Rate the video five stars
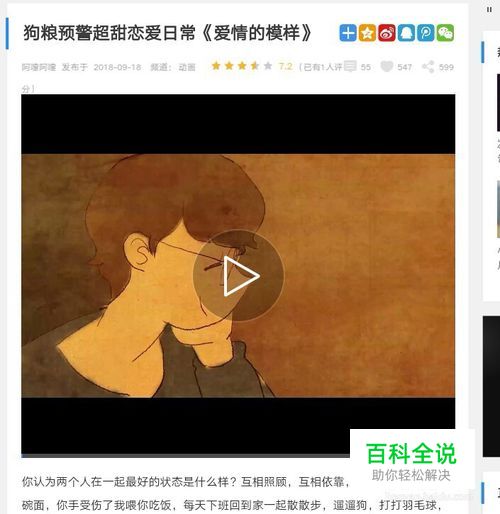 [x=268, y=66]
